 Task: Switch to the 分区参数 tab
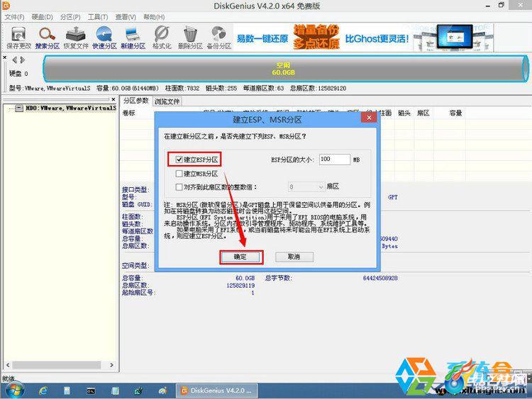(136, 101)
